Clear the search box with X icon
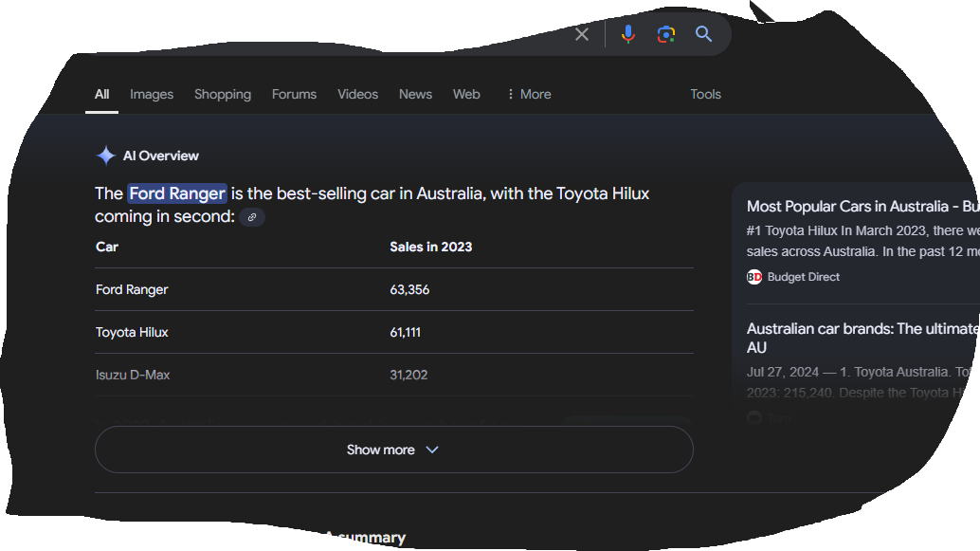Viewport: 980px width, 551px height. click(582, 34)
